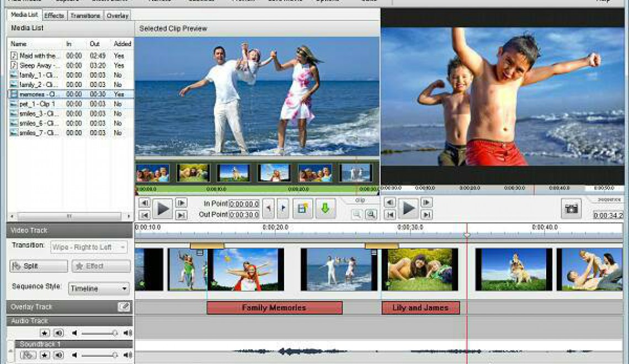
Task: Select the Video Track header
Action: click(70, 231)
